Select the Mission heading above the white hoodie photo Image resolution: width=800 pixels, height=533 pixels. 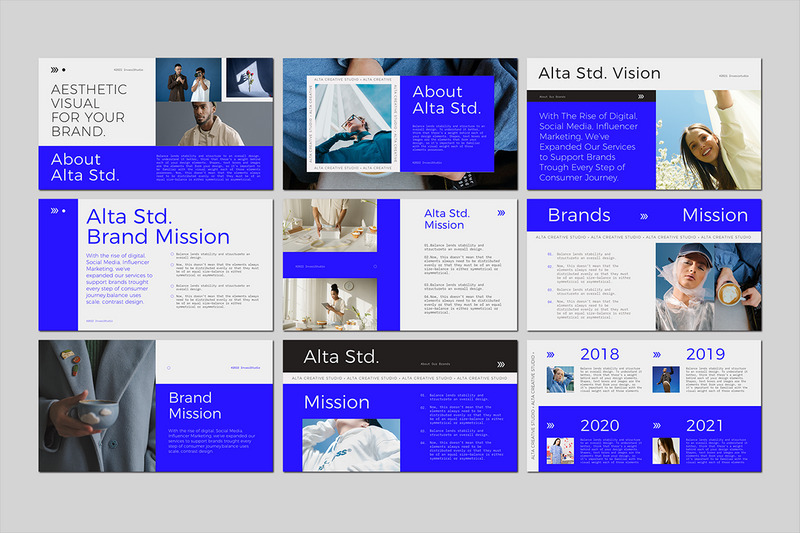pos(337,402)
